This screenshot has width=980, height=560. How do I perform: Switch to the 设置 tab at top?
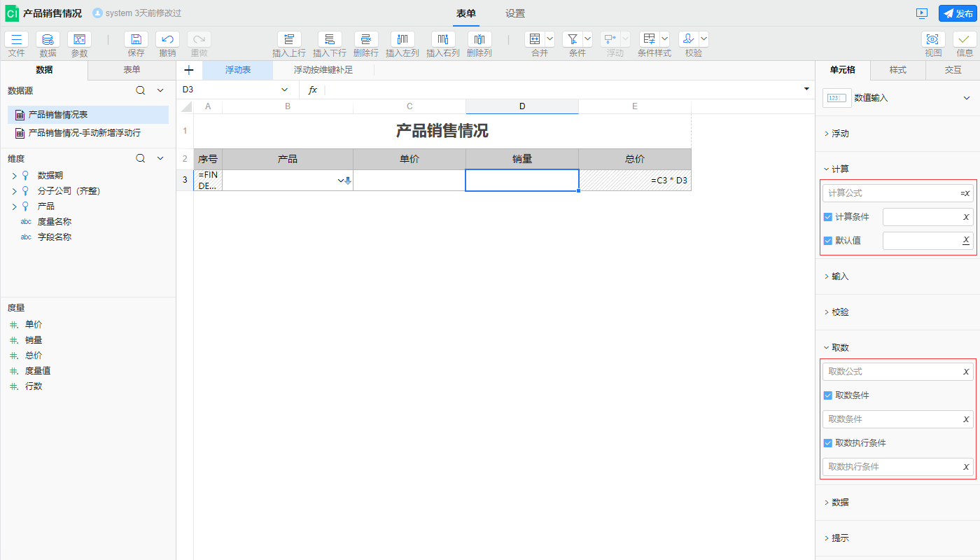click(515, 13)
